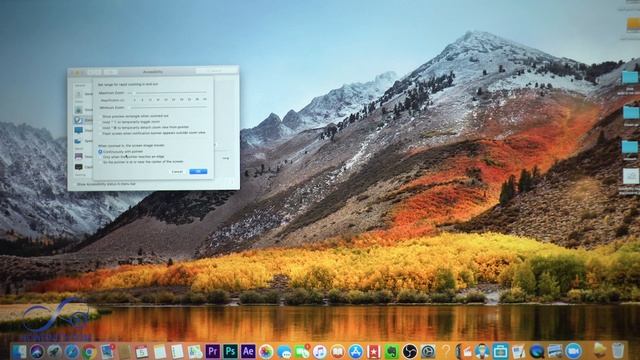Screen dimensions: 640x360
Task: Launch Evernote elephant icon
Action: click(x=391, y=351)
